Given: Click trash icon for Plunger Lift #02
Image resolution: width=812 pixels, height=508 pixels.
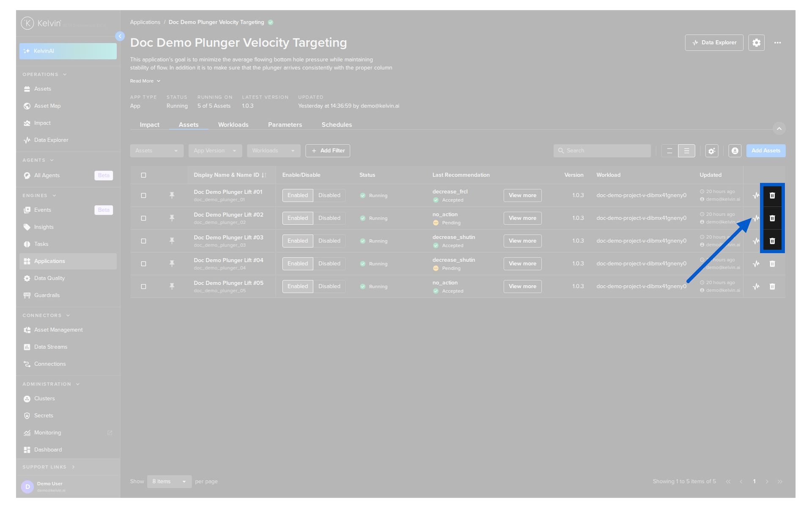Looking at the screenshot, I should pos(772,218).
